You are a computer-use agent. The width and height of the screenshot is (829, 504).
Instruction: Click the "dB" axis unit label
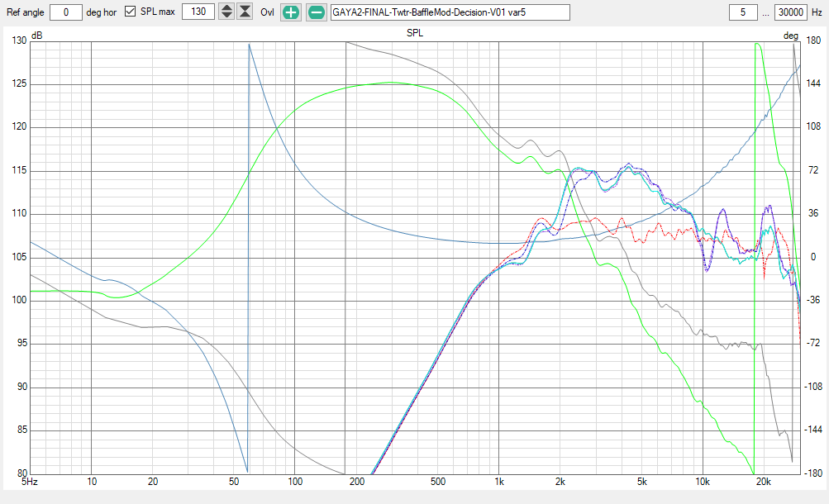click(x=37, y=36)
